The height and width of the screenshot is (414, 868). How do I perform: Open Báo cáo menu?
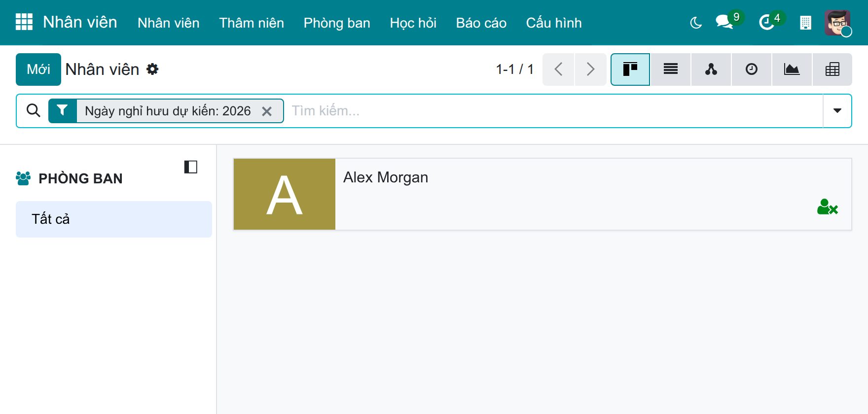coord(481,23)
